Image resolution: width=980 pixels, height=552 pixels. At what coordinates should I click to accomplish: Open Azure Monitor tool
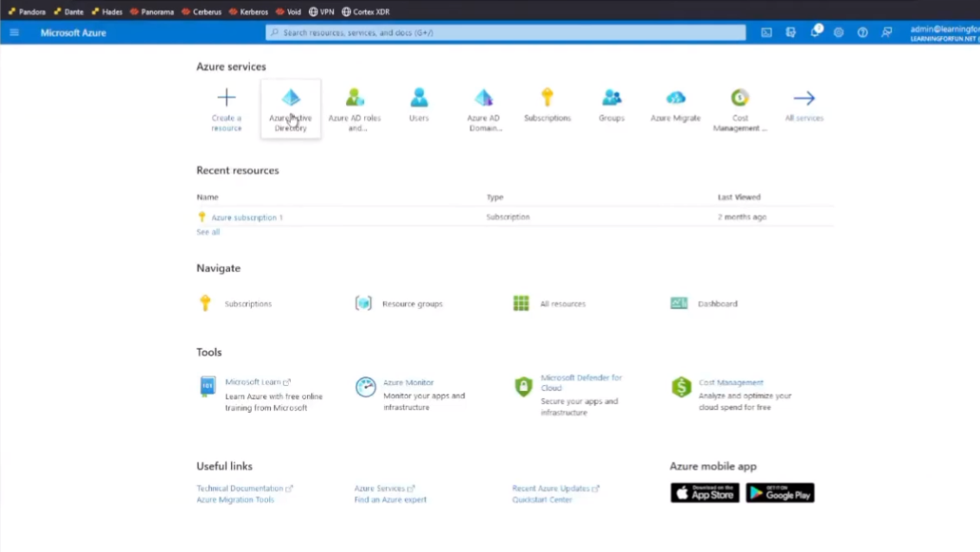pyautogui.click(x=408, y=382)
